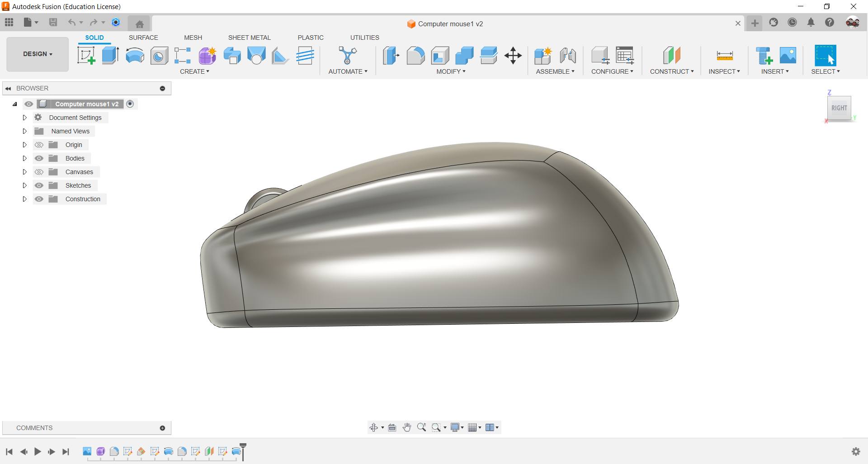The image size is (868, 464).
Task: Pick the Hole tool
Action: pyautogui.click(x=159, y=56)
